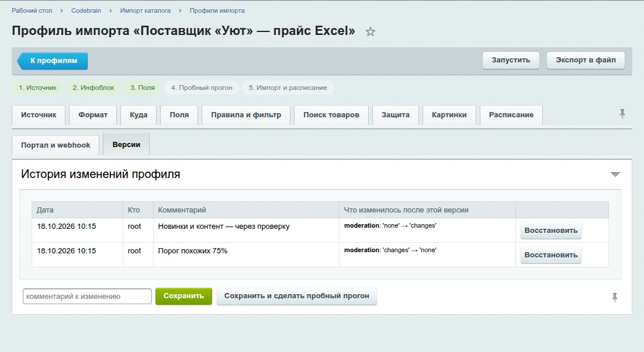Click the Запустить button
The image size is (644, 352).
click(x=511, y=60)
